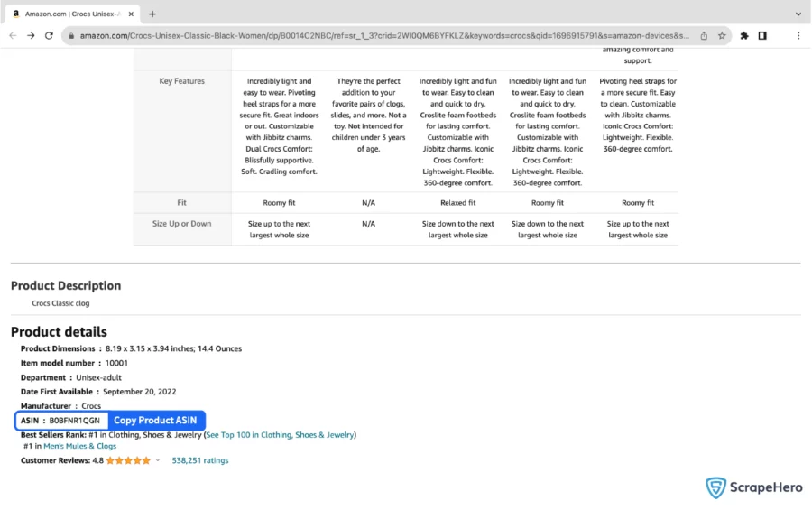Open the Extensions puzzle icon
This screenshot has width=812, height=510.
[x=744, y=36]
